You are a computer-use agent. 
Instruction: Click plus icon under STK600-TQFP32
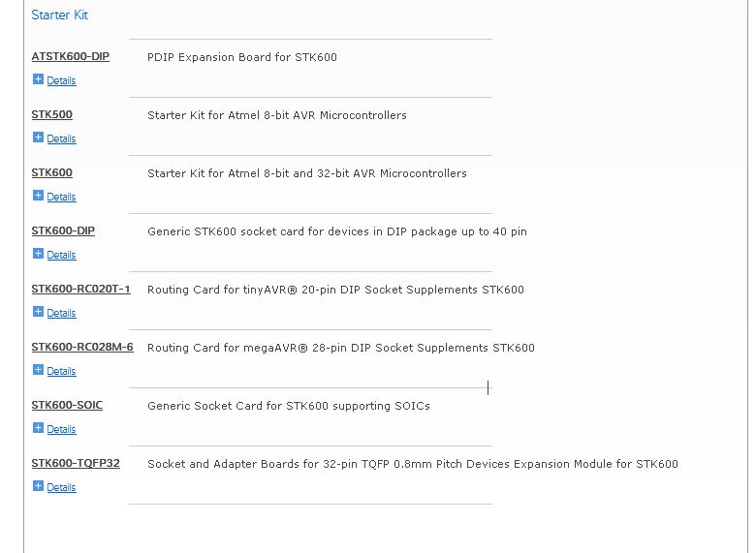pyautogui.click(x=38, y=486)
